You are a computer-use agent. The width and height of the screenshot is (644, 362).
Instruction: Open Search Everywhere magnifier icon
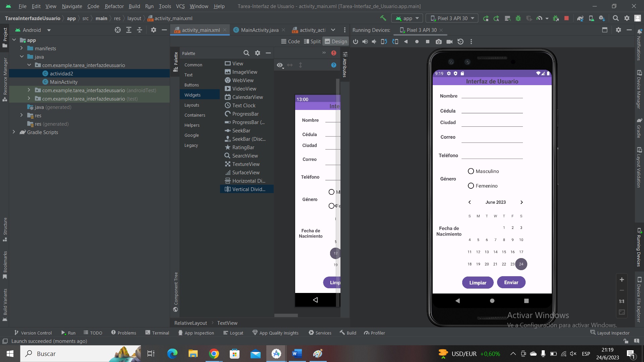616,18
